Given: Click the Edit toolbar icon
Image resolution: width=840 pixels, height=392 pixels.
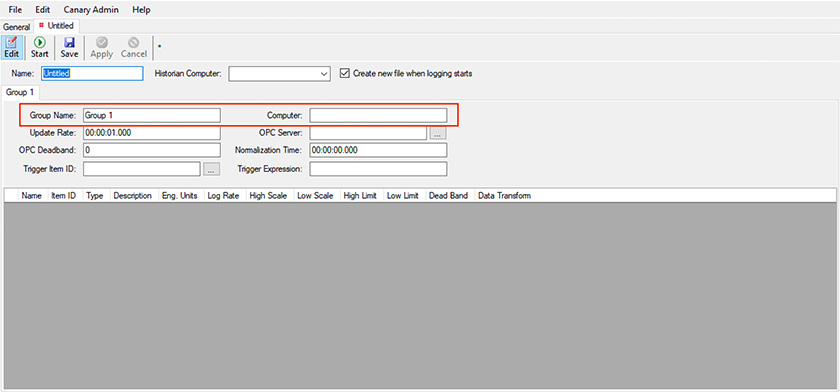Looking at the screenshot, I should tap(12, 48).
